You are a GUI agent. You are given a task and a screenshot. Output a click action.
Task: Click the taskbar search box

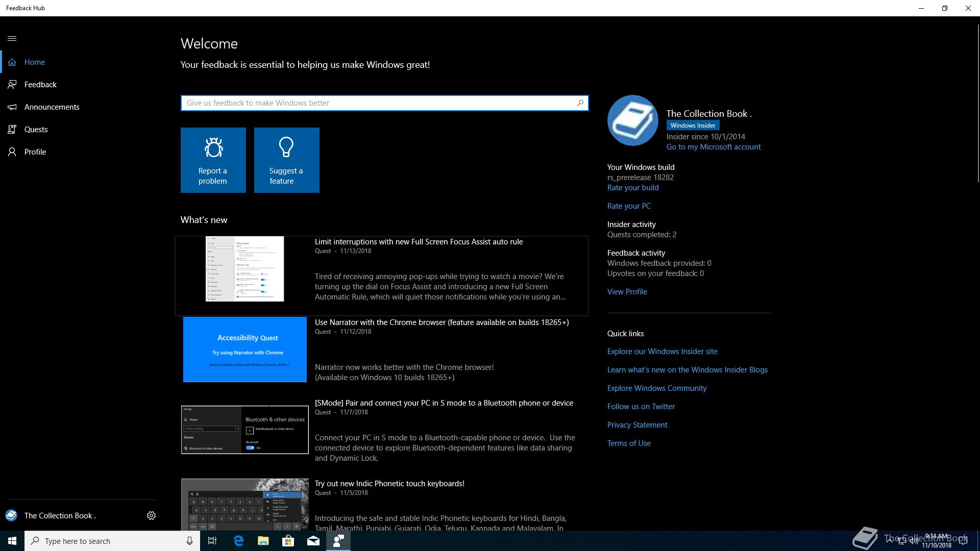[112, 541]
